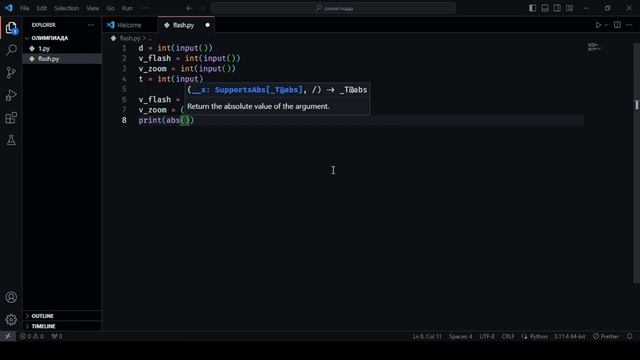The width and height of the screenshot is (640, 360).
Task: Open Customize Layout icon
Action: (x=569, y=8)
